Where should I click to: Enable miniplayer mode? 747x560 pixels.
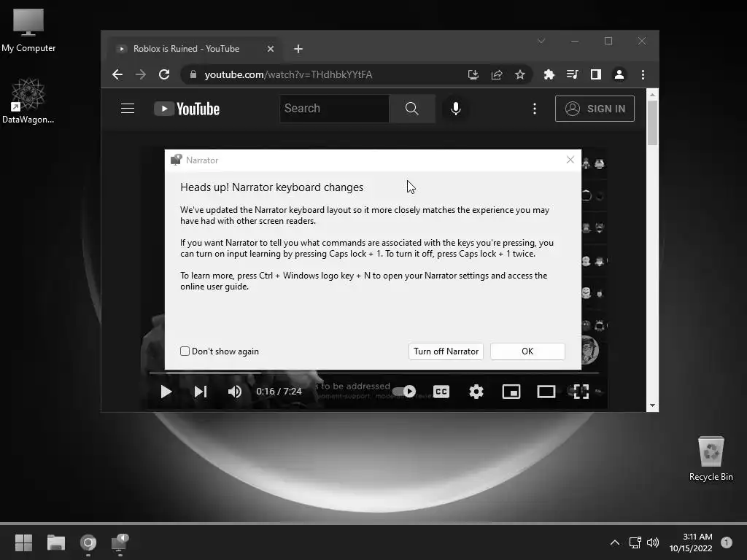tap(511, 392)
